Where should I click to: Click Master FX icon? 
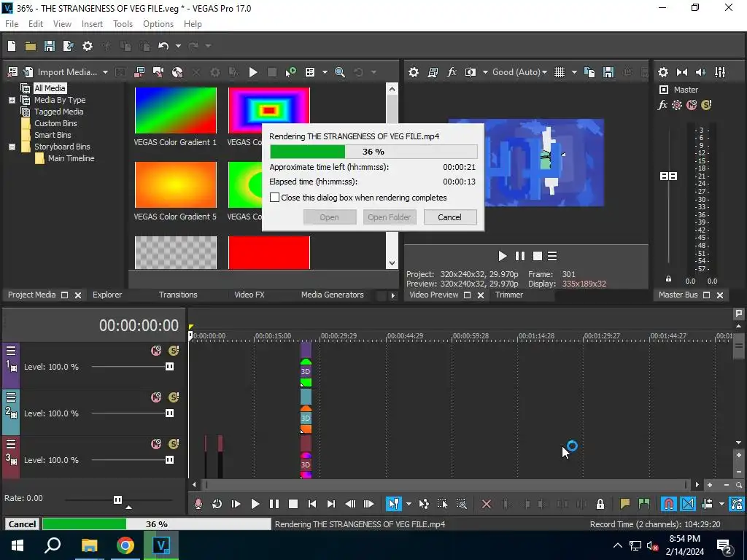pyautogui.click(x=662, y=105)
